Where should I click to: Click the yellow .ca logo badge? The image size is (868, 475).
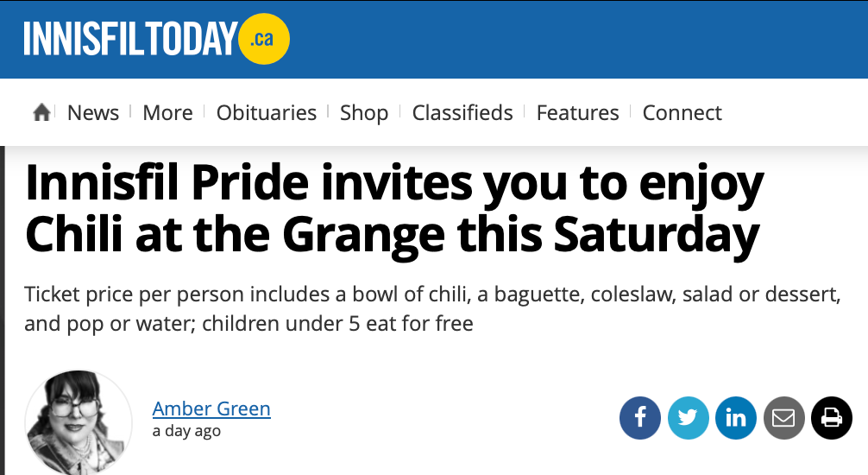263,40
